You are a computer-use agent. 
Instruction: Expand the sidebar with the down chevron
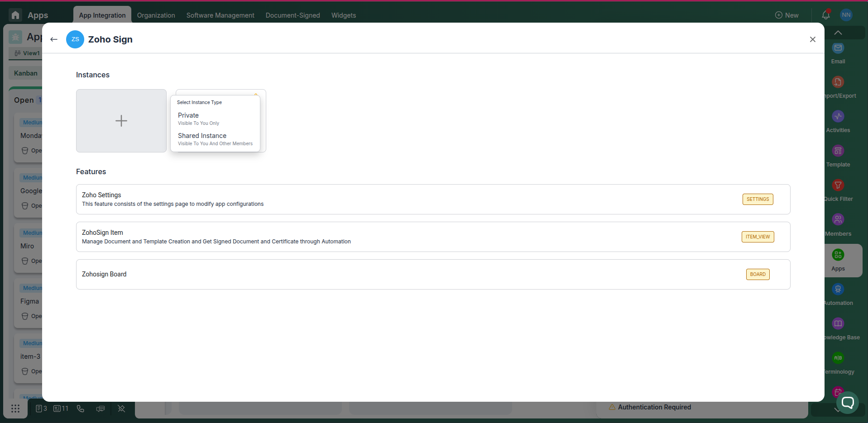tap(837, 410)
